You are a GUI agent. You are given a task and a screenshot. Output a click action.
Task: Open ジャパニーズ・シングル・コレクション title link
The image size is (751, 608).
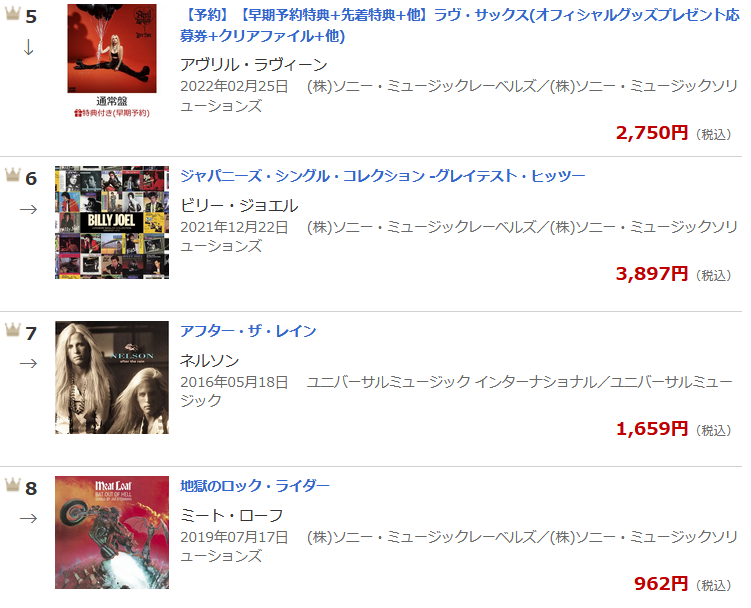383,176
